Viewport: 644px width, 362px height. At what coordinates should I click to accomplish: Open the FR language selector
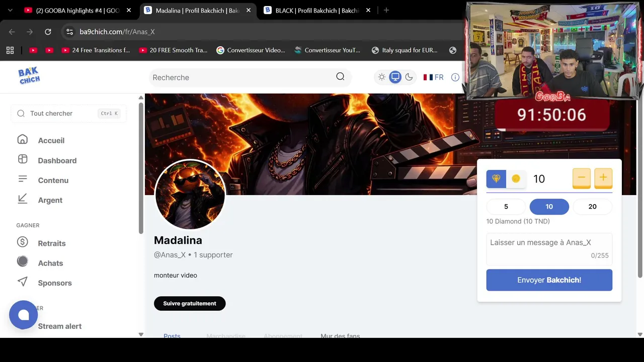pyautogui.click(x=433, y=77)
